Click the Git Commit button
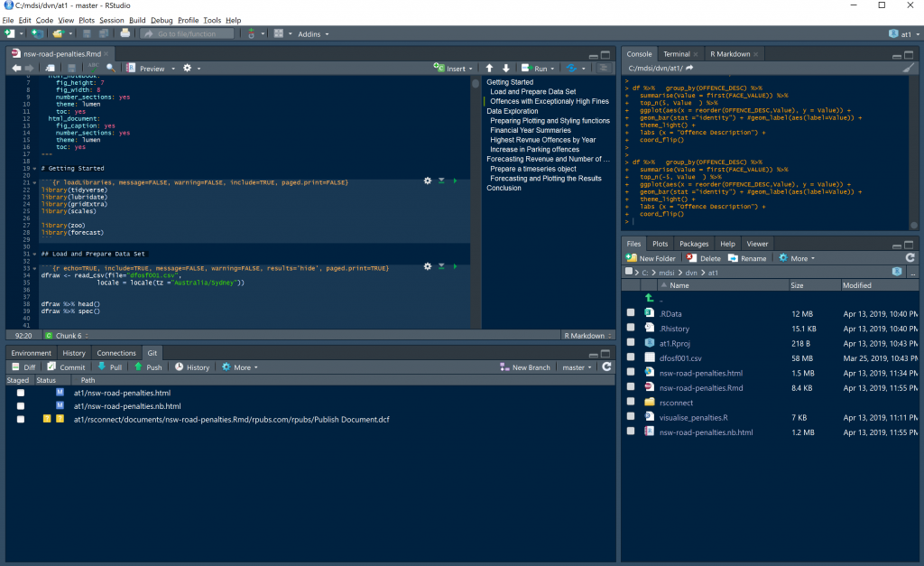The image size is (924, 566). 66,367
